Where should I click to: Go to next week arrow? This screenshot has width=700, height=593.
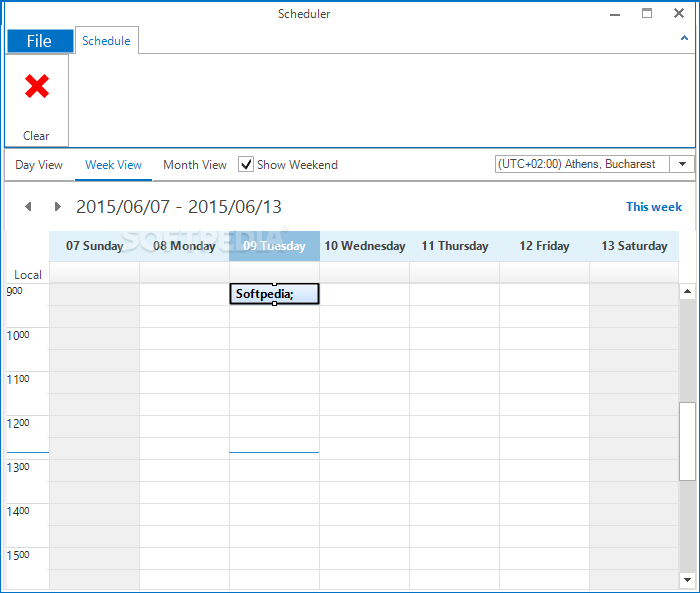tap(57, 206)
